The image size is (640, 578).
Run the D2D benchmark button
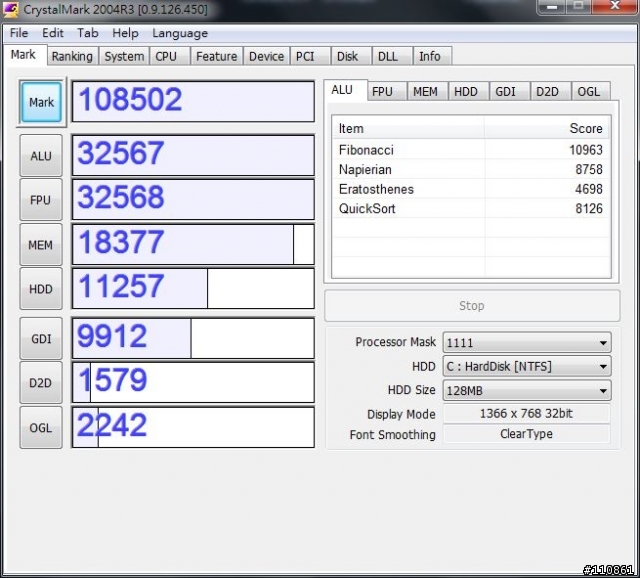(x=41, y=383)
